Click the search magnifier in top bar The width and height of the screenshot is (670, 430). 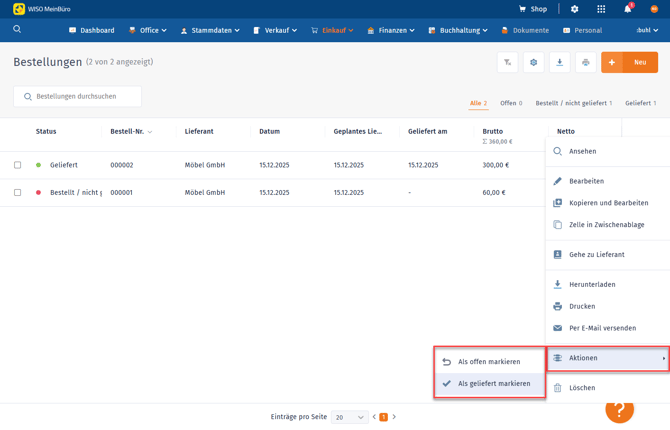pos(17,30)
